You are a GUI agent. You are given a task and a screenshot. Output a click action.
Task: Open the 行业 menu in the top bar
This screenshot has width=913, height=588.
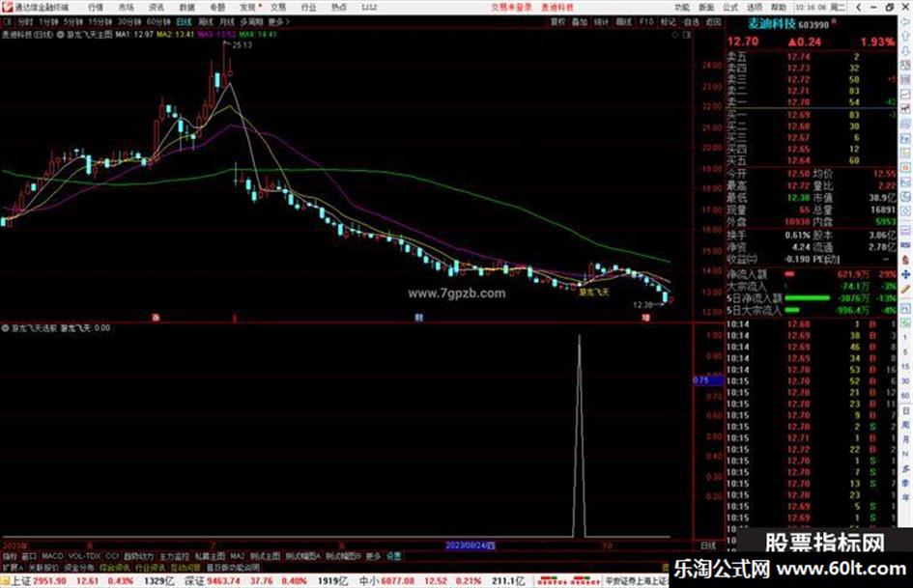(308, 7)
